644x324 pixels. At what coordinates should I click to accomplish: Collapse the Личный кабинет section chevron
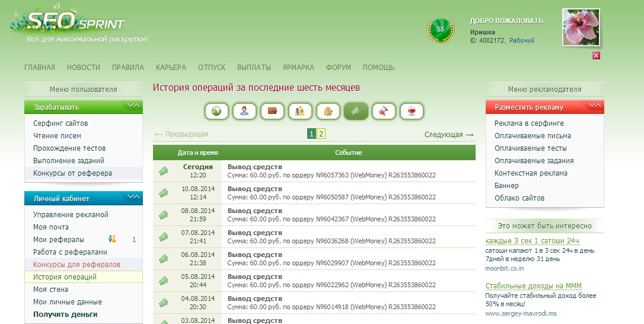pyautogui.click(x=133, y=198)
